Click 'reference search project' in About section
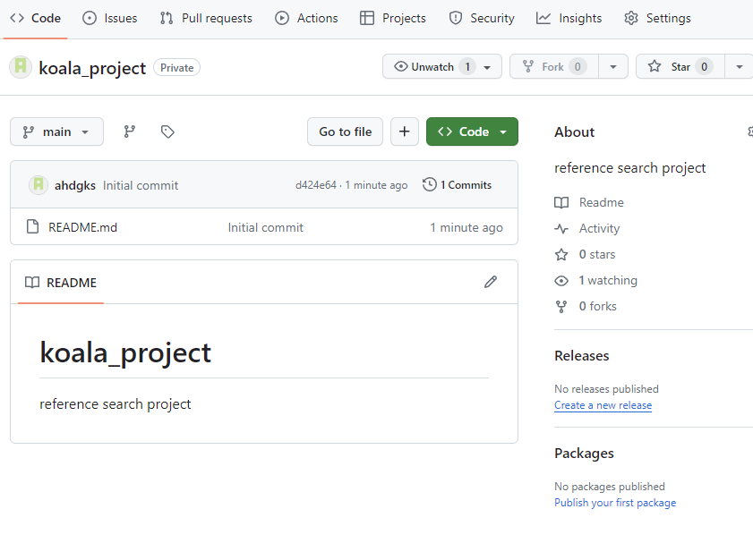The width and height of the screenshot is (753, 560). (x=630, y=168)
